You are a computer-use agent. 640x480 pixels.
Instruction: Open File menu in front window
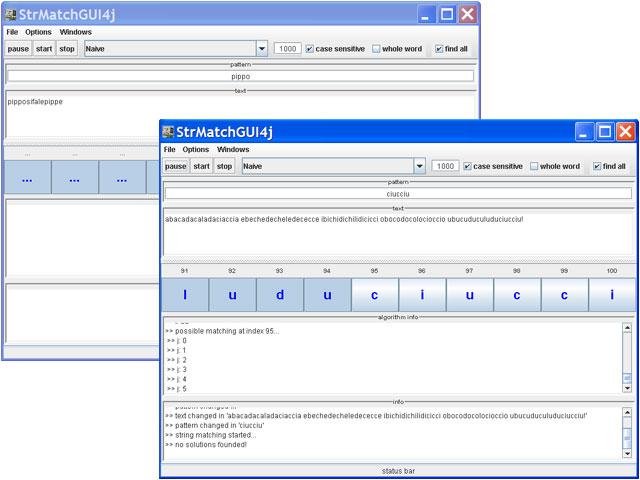pyautogui.click(x=169, y=149)
